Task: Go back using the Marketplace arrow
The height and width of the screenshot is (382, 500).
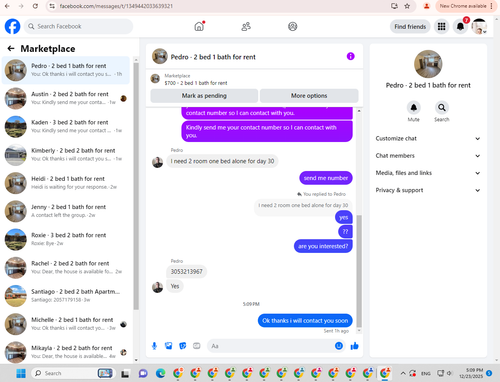Action: click(11, 49)
